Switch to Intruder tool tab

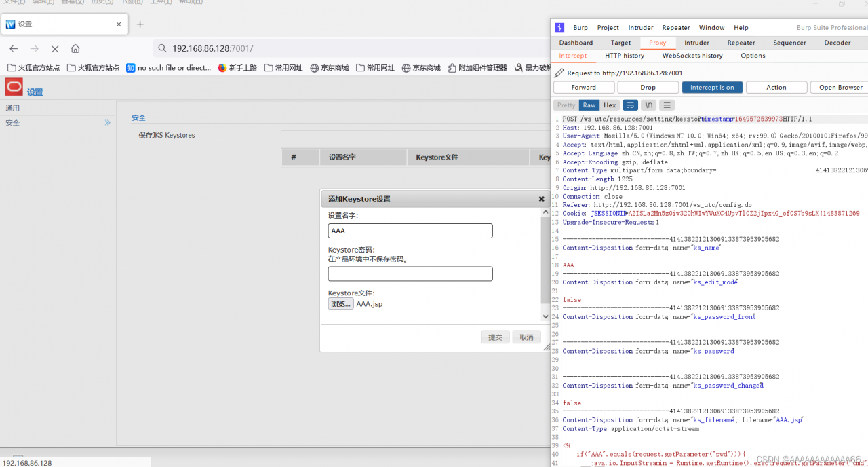696,43
